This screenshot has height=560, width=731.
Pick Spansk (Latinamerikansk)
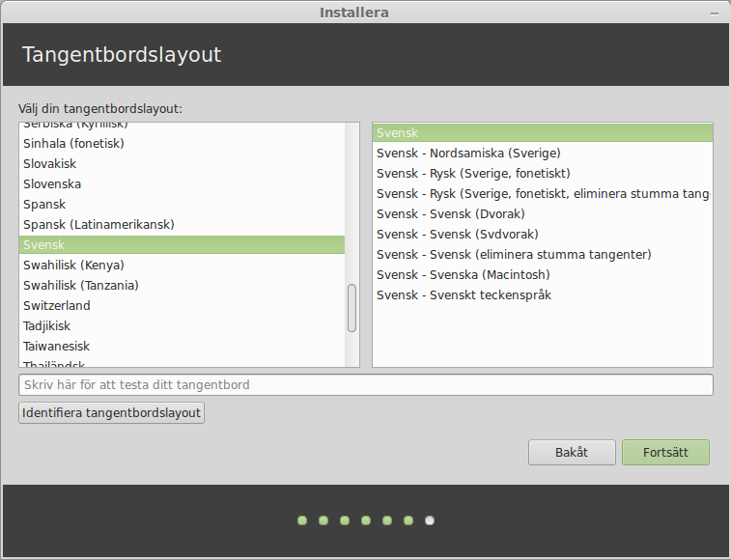pos(182,224)
